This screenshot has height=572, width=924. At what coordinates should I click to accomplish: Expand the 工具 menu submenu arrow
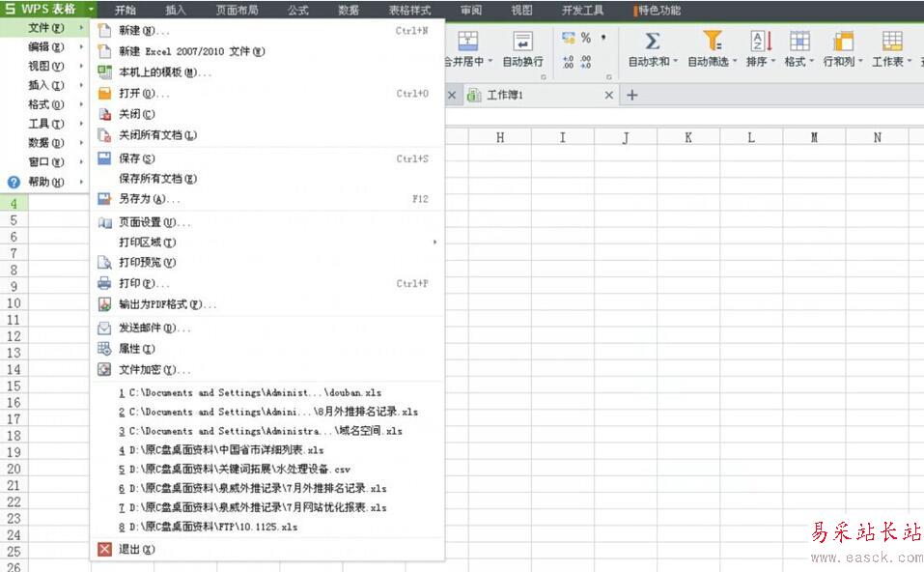81,124
